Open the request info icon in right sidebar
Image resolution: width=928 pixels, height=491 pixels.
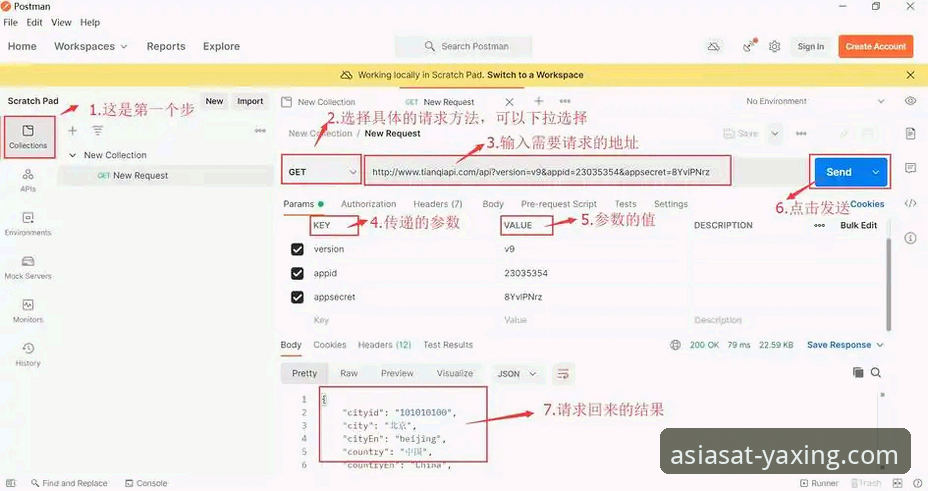click(x=910, y=238)
